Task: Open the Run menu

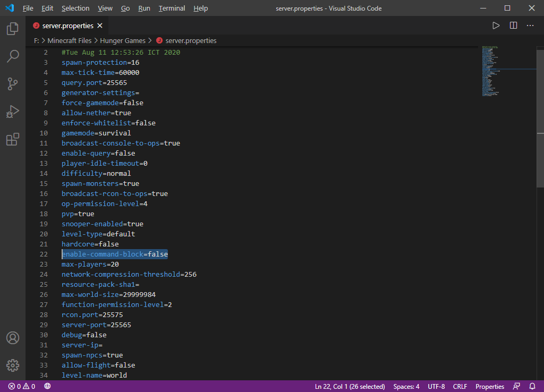Action: [x=144, y=8]
